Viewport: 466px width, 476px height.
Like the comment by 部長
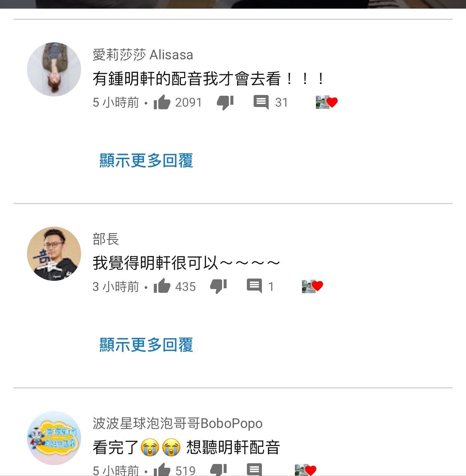click(162, 286)
